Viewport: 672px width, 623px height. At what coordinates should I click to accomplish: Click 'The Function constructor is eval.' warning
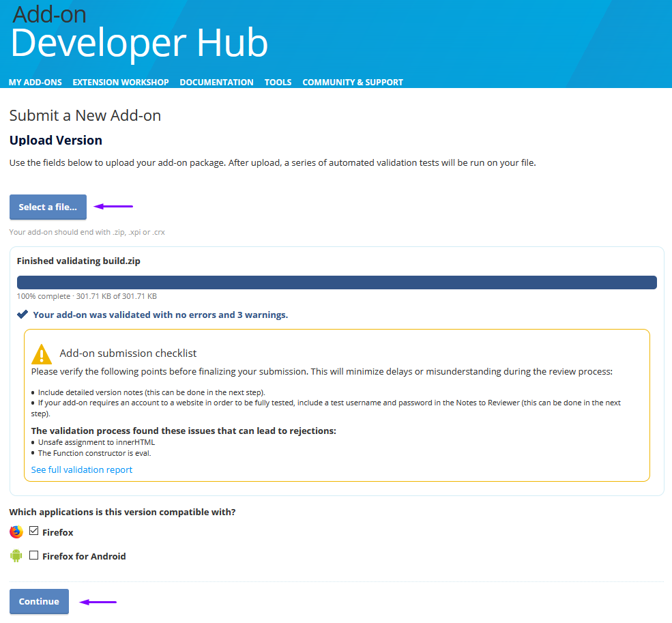[94, 453]
